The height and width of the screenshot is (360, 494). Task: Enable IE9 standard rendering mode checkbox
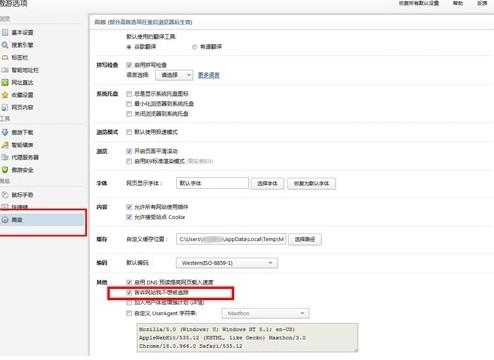click(129, 162)
